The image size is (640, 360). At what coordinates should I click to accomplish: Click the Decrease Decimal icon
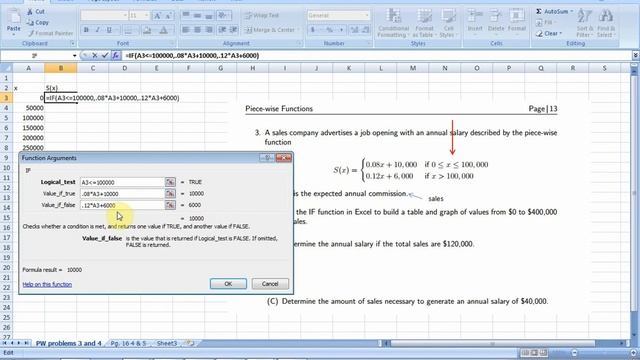click(x=366, y=30)
